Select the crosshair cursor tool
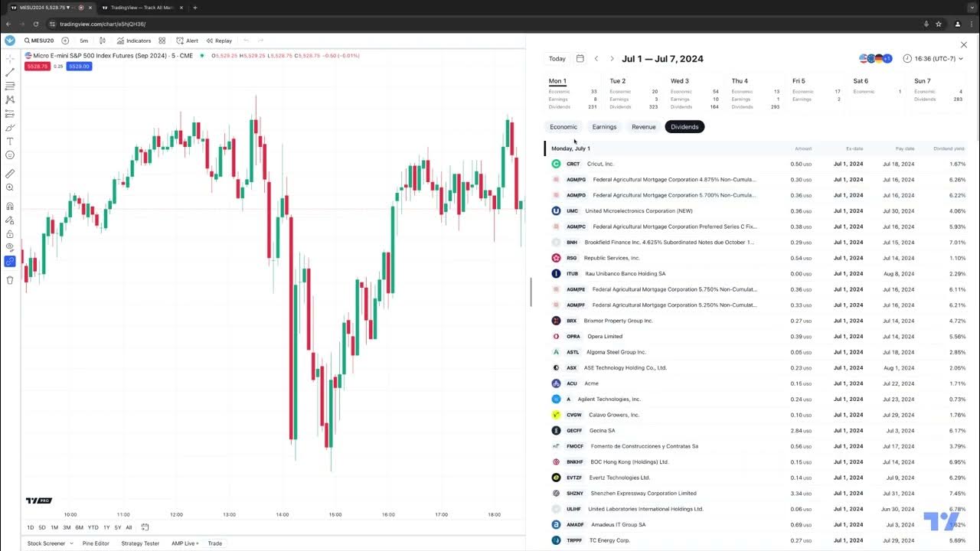Image resolution: width=980 pixels, height=551 pixels. point(10,59)
